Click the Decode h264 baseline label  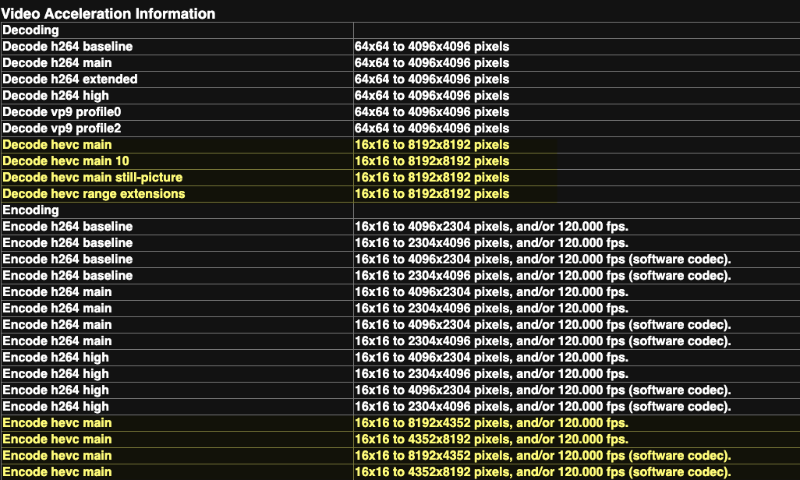tap(67, 47)
